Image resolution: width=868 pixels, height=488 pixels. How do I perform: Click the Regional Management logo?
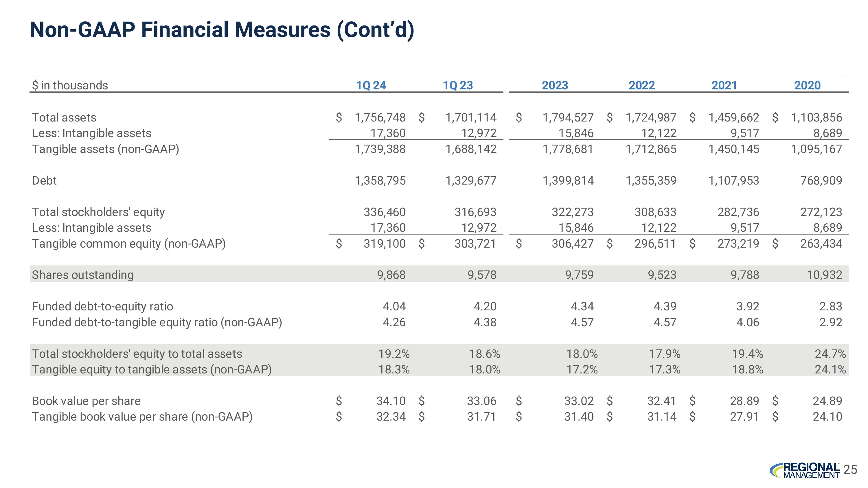pyautogui.click(x=805, y=470)
